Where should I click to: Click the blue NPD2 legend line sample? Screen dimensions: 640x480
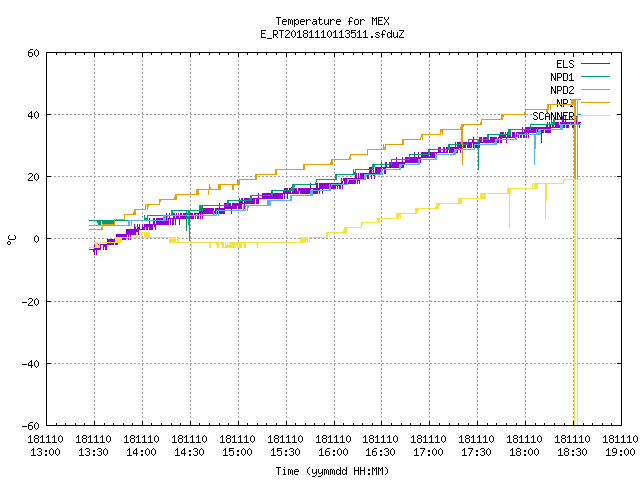click(595, 89)
